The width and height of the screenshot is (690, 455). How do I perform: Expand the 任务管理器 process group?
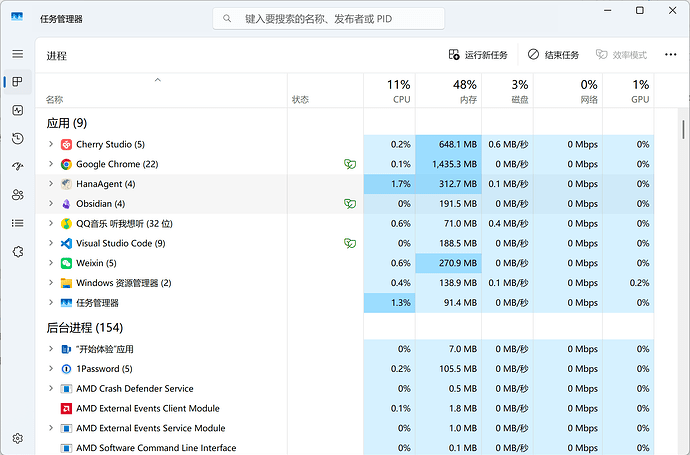[51, 302]
